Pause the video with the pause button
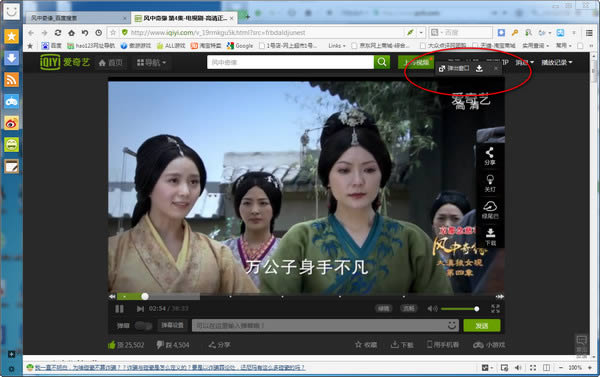This screenshot has height=377, width=600. [x=119, y=308]
